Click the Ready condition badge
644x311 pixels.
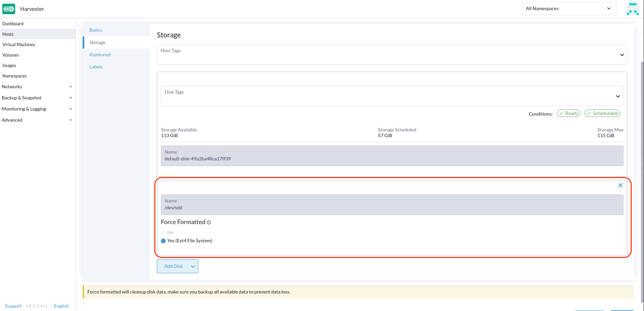pos(568,114)
